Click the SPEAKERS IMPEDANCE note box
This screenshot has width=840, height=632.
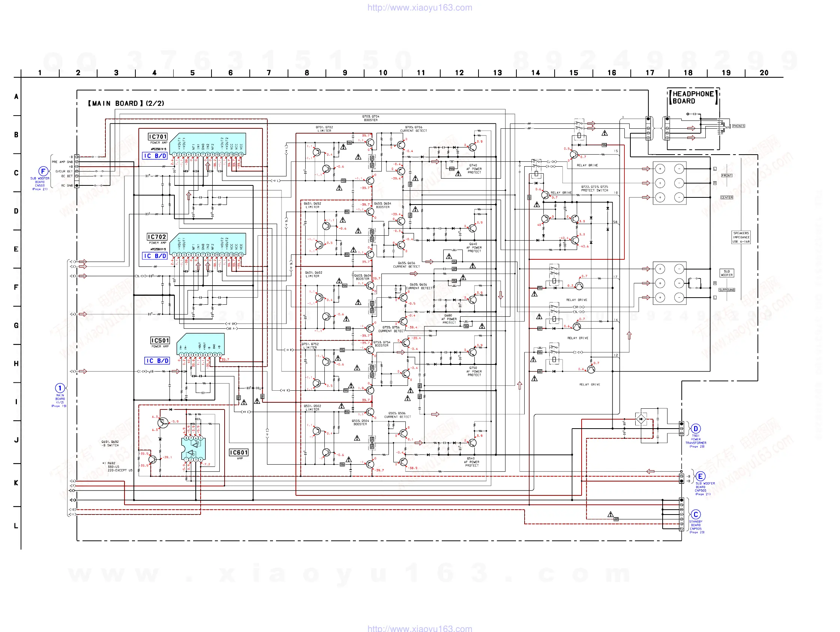point(741,237)
